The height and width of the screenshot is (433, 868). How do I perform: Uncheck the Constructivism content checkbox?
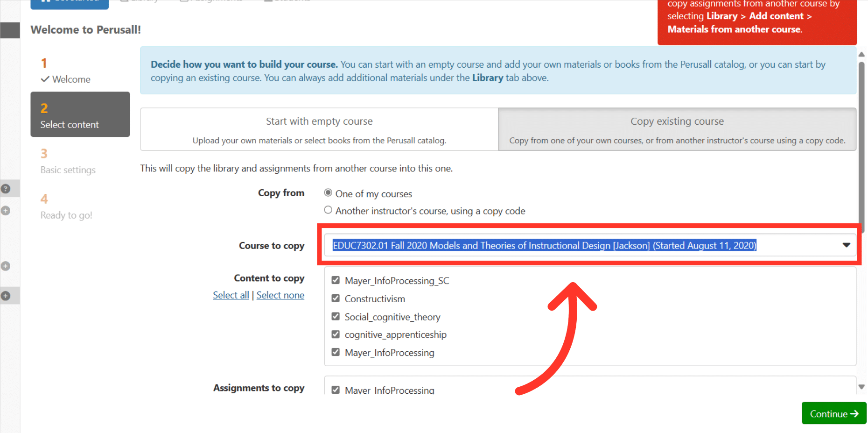336,298
